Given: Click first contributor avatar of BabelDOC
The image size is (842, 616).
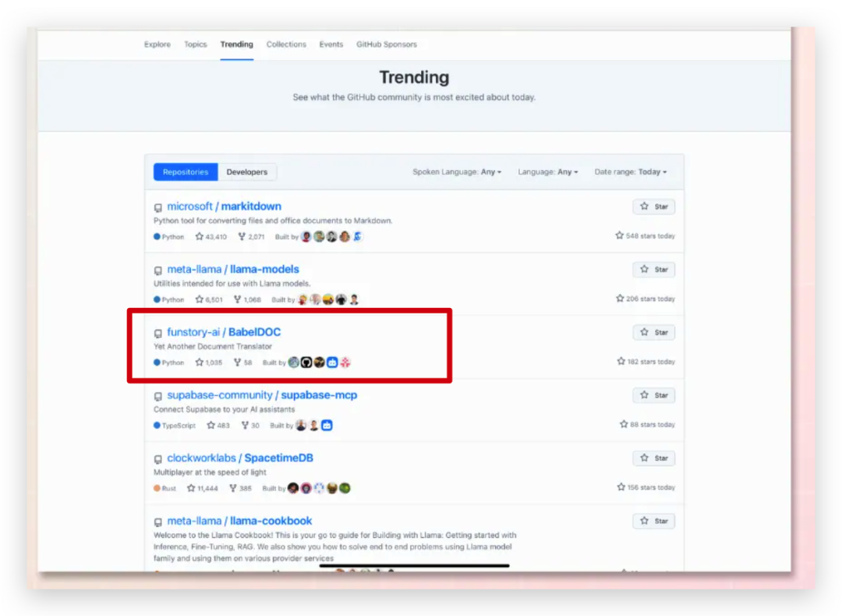Looking at the screenshot, I should tap(293, 363).
